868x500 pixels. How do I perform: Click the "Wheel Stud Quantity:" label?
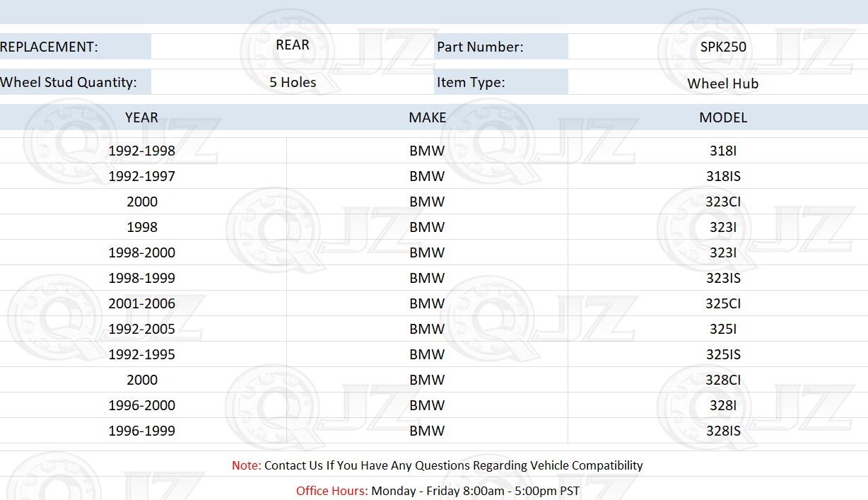point(69,82)
